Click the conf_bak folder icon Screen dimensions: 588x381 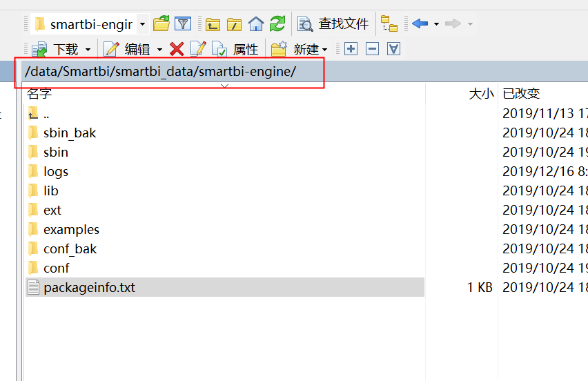[33, 248]
